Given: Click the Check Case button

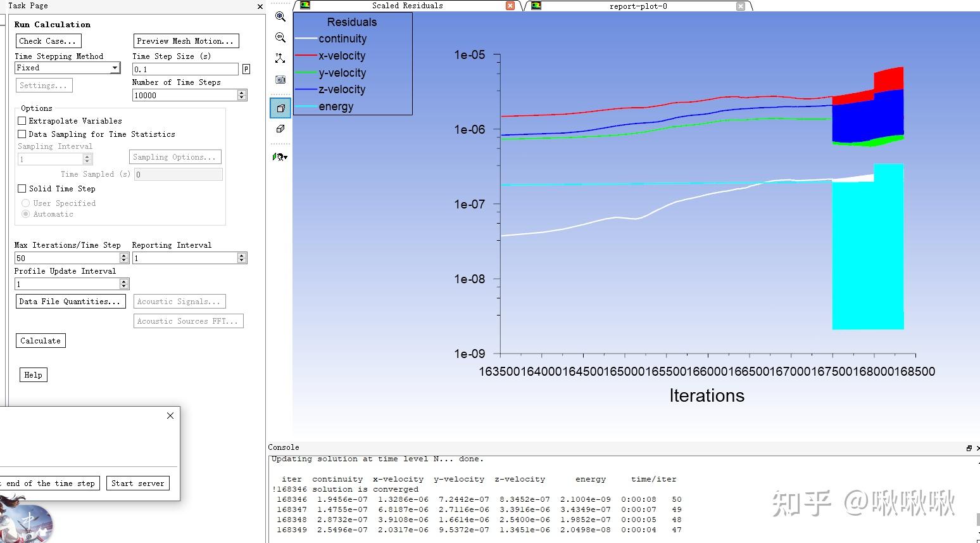Looking at the screenshot, I should [x=47, y=41].
